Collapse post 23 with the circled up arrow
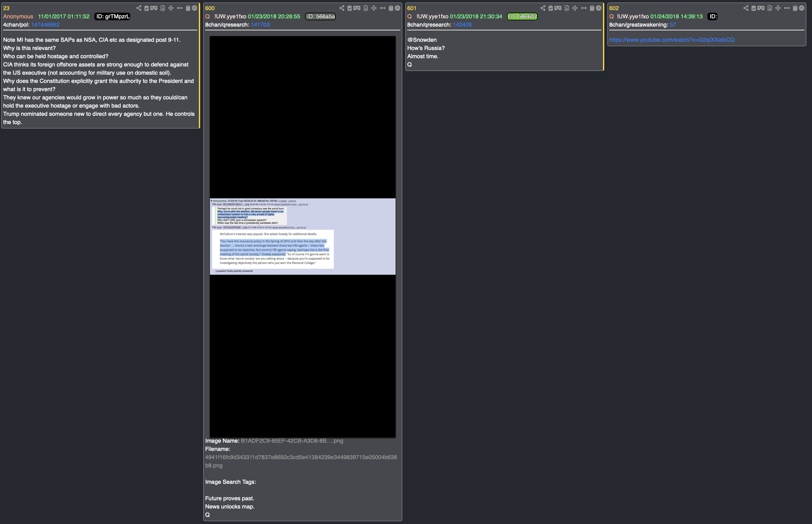 click(x=194, y=8)
